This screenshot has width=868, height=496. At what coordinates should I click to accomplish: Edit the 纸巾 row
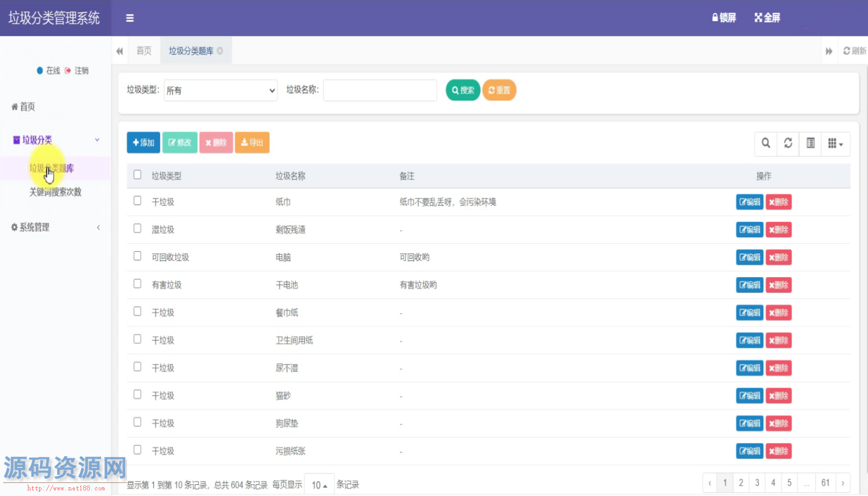tap(750, 202)
